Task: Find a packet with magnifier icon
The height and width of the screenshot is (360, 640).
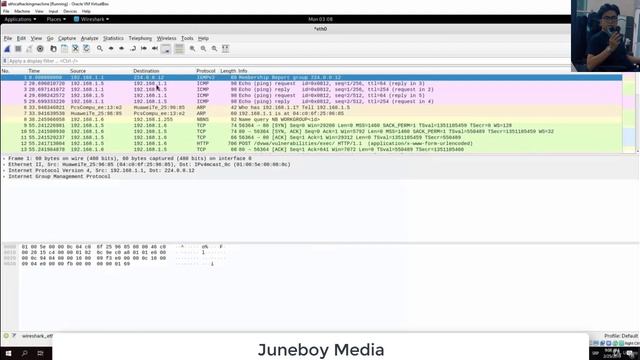Action: coord(100,49)
